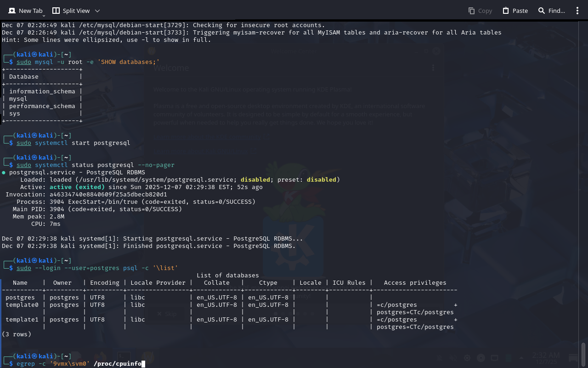
Task: Click the 'performance_schema' database entry
Action: pyautogui.click(x=42, y=106)
